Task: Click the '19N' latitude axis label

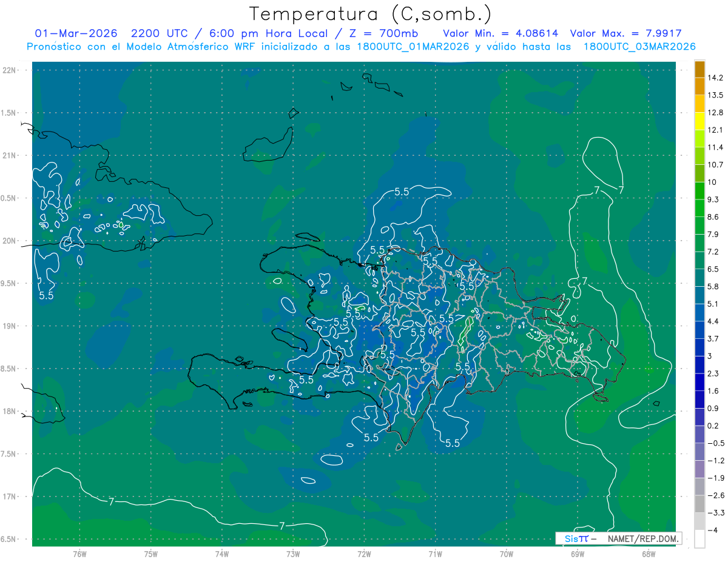Action: [x=10, y=326]
